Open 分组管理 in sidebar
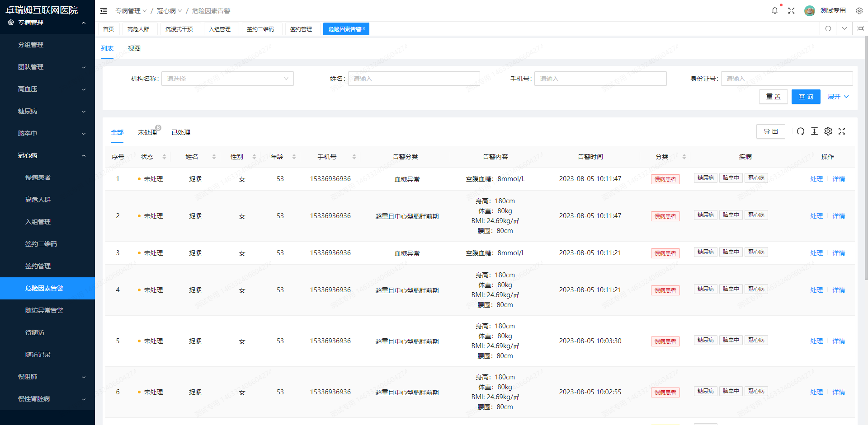 [x=47, y=45]
